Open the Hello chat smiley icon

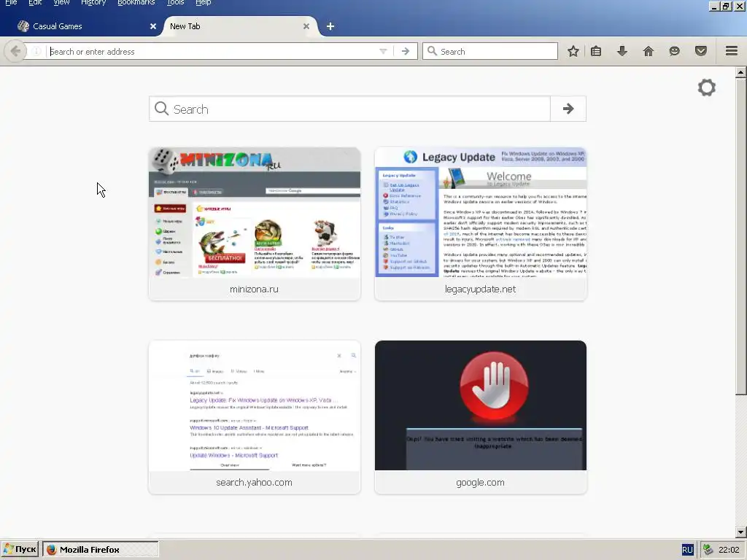(675, 51)
